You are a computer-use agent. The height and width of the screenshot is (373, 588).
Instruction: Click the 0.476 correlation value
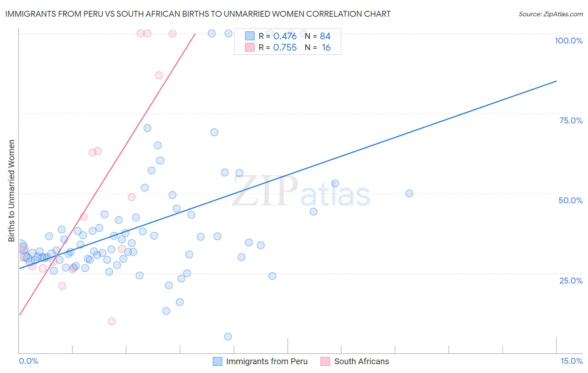[x=285, y=36]
